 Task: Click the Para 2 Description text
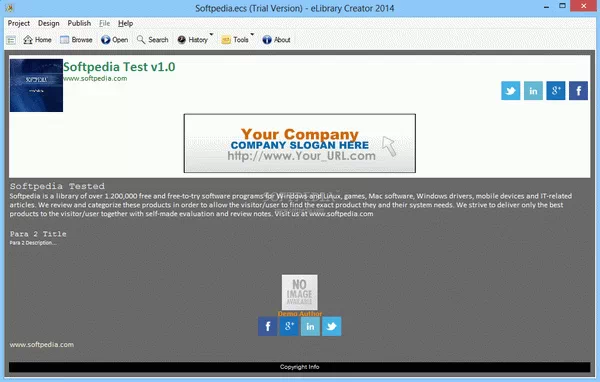pos(33,243)
